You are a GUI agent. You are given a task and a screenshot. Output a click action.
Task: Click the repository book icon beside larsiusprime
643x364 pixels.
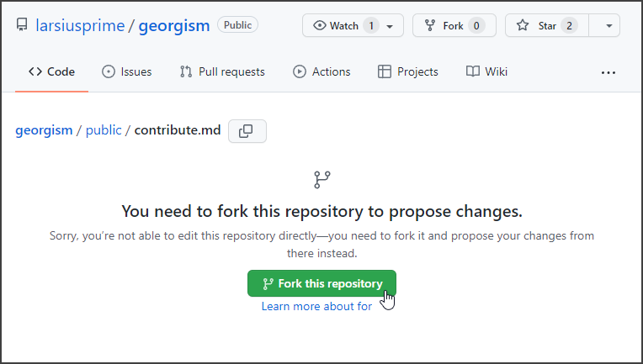tap(22, 25)
